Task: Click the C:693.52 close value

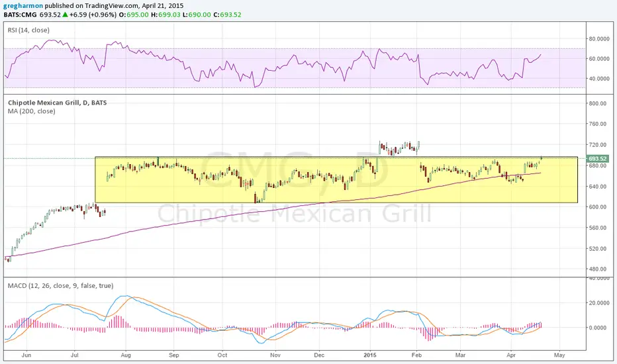Action: pos(227,15)
